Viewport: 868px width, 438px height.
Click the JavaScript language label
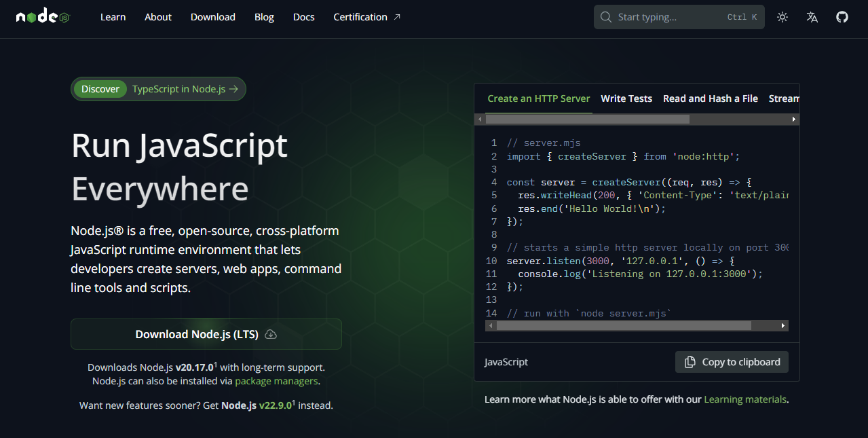pyautogui.click(x=506, y=362)
